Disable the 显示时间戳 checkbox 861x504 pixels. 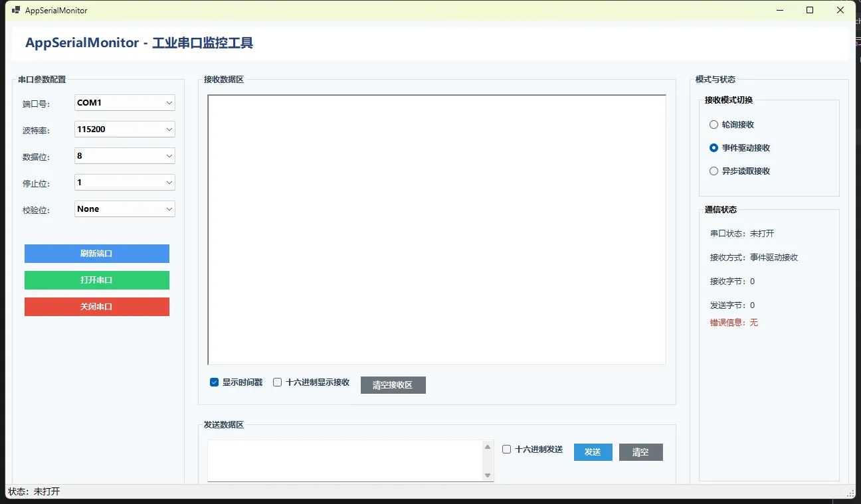pyautogui.click(x=214, y=382)
